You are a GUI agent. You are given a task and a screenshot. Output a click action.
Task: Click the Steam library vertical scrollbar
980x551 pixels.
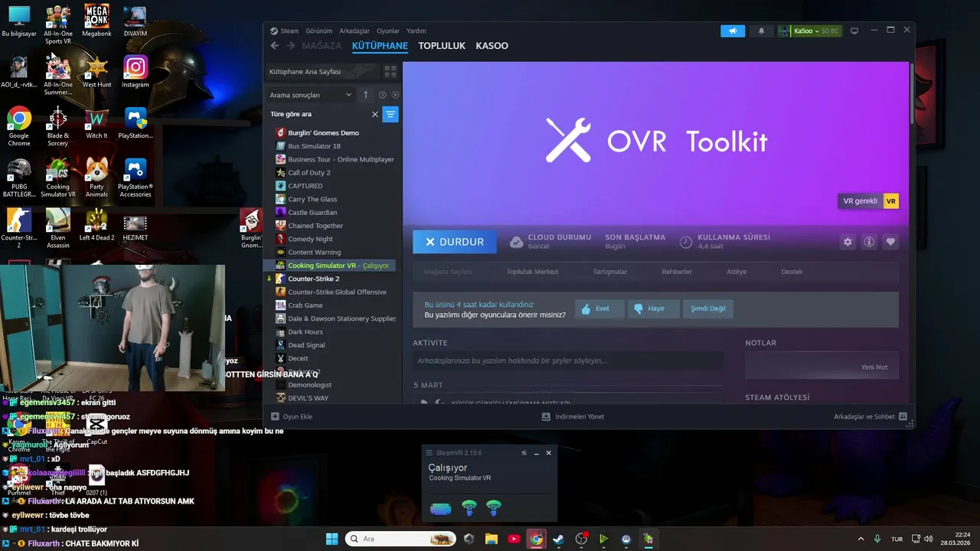tap(911, 92)
